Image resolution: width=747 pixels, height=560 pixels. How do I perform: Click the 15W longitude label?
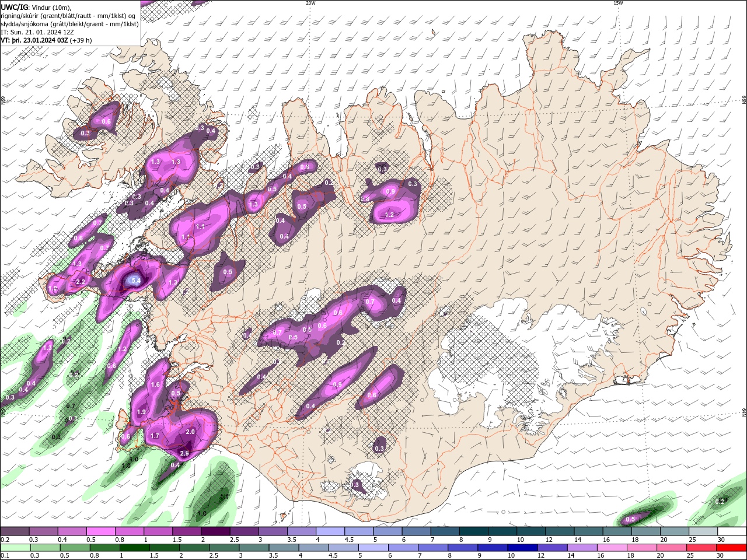coord(618,3)
